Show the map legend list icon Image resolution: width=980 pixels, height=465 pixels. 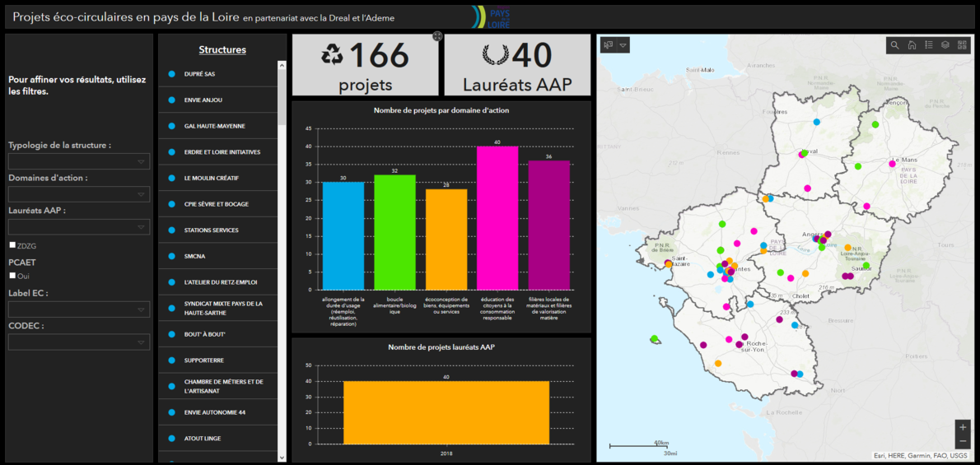pos(929,45)
